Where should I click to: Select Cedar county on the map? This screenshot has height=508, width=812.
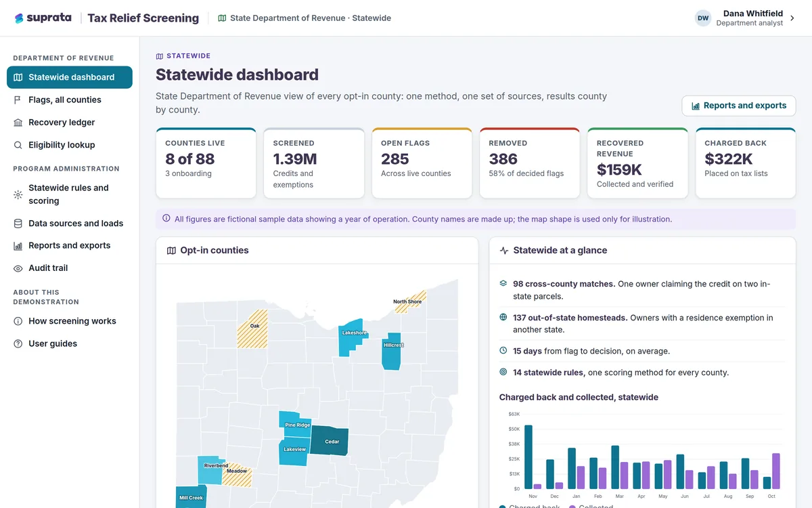click(330, 441)
